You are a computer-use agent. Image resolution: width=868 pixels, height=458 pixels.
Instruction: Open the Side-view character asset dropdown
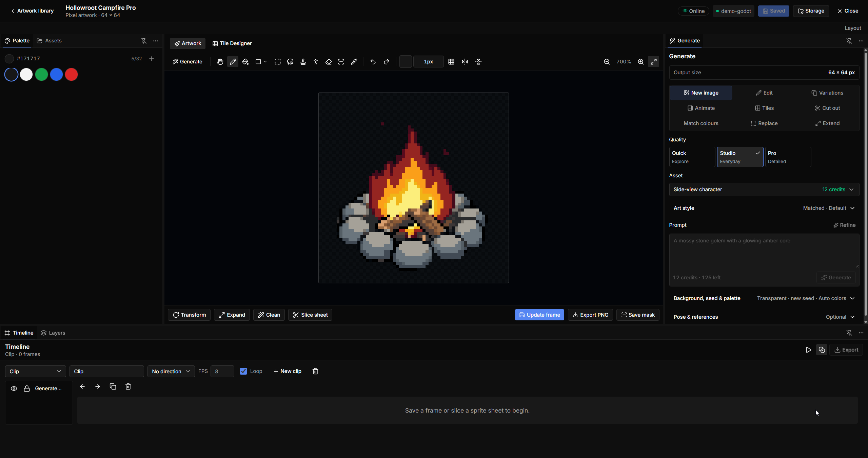[x=764, y=190]
